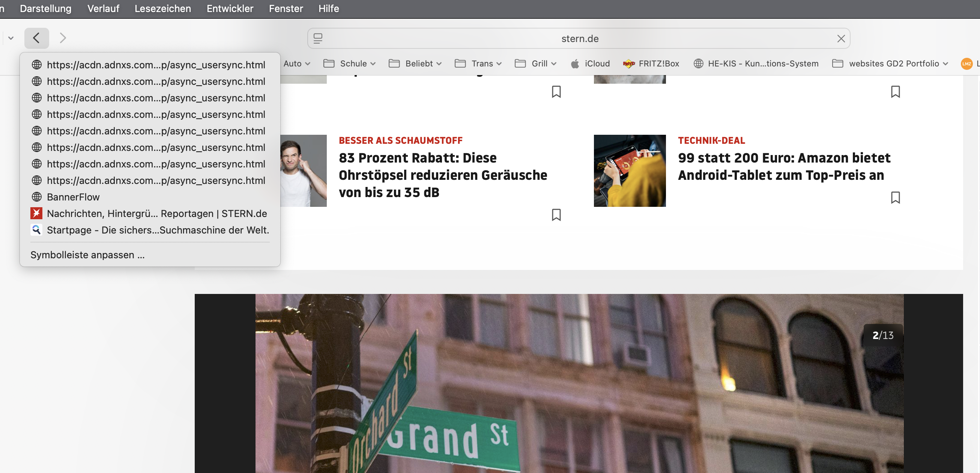Go back to Nachrichten STERN.de history entry

150,214
